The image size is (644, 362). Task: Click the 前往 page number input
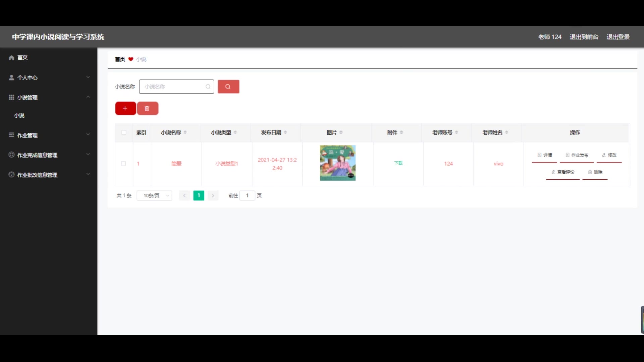pos(247,195)
